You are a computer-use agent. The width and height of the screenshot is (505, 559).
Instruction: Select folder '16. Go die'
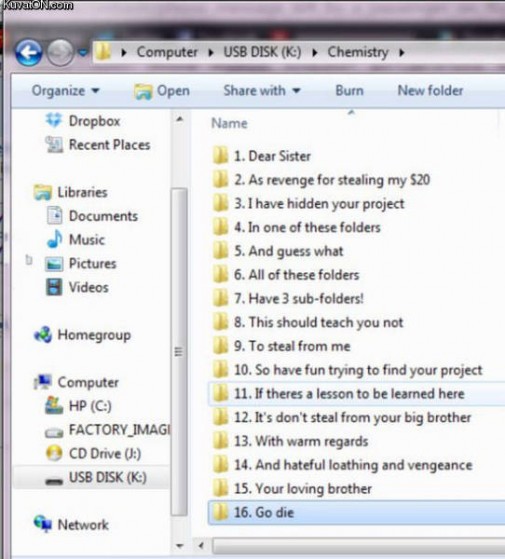click(356, 512)
